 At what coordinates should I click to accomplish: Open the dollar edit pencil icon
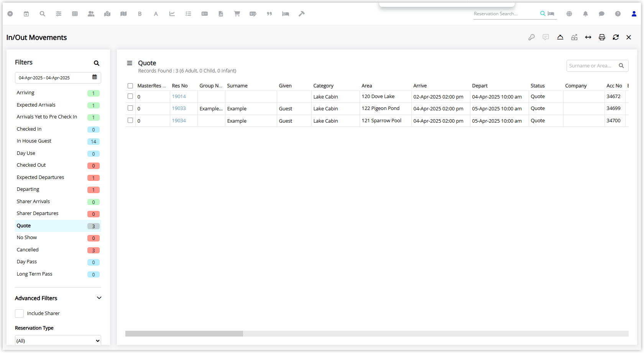click(x=253, y=14)
